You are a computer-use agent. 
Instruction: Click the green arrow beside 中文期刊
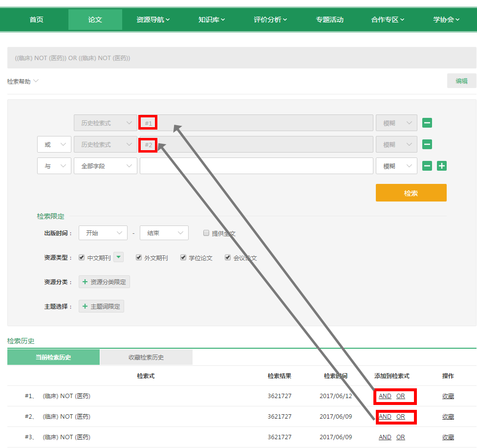click(x=119, y=257)
